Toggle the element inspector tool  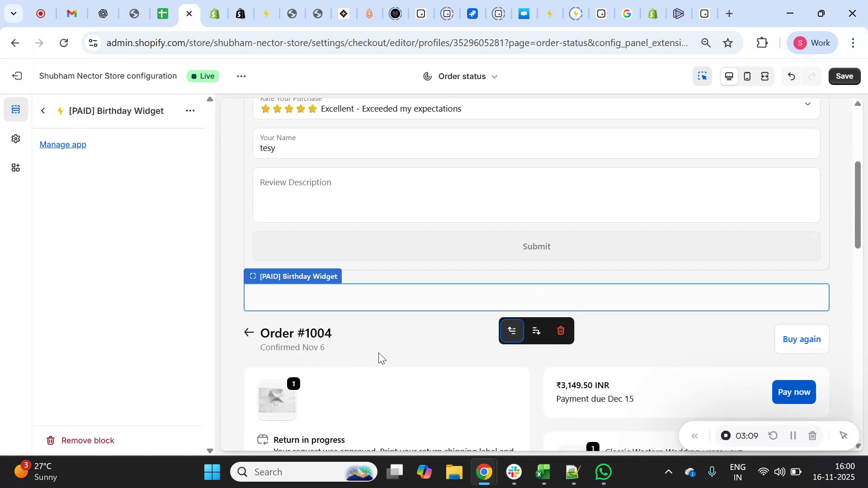(702, 76)
